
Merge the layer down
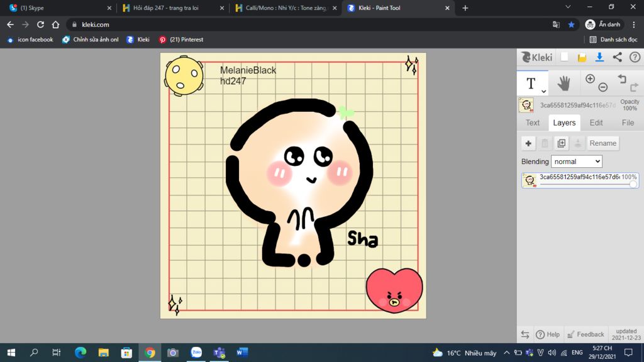[x=577, y=143]
